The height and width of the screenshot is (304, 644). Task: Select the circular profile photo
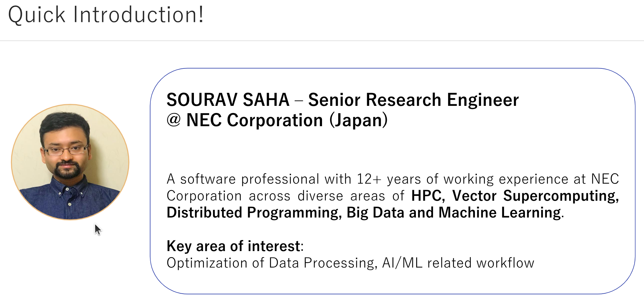pyautogui.click(x=70, y=162)
